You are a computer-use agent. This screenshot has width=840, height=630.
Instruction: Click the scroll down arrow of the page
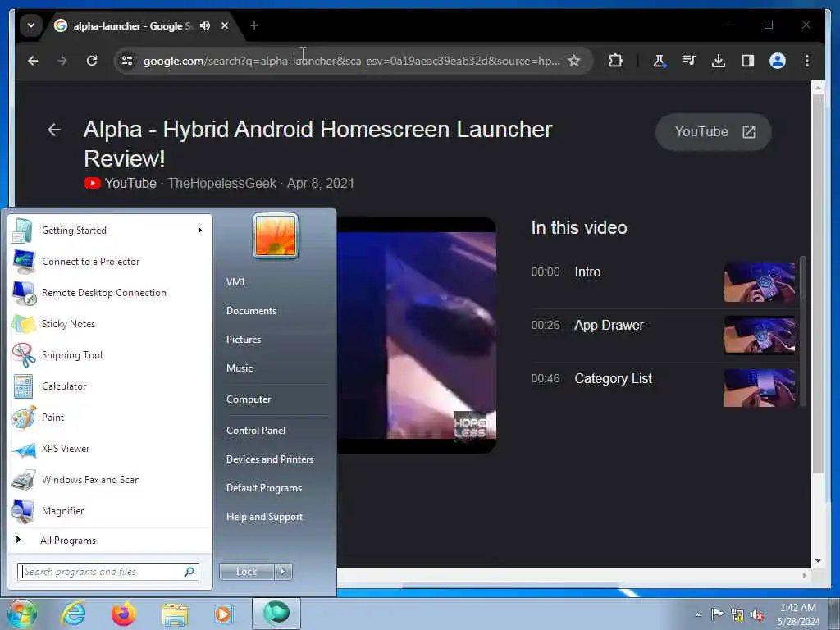tap(818, 561)
